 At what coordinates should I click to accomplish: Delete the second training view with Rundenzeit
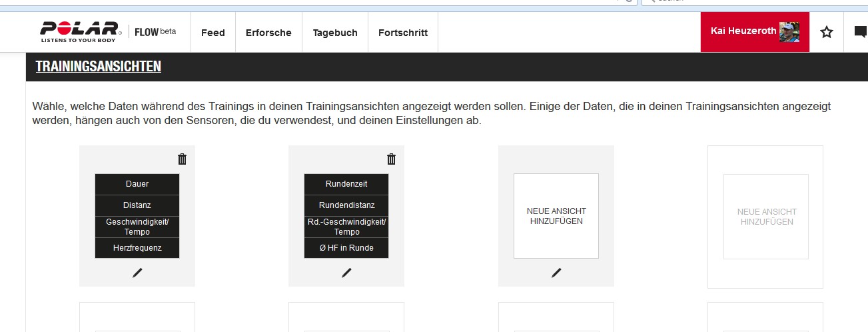coord(391,159)
